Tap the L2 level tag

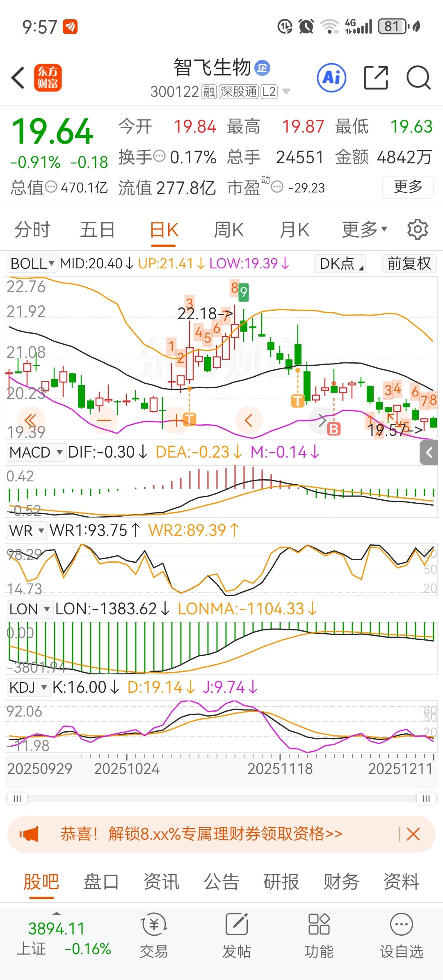coord(269,92)
